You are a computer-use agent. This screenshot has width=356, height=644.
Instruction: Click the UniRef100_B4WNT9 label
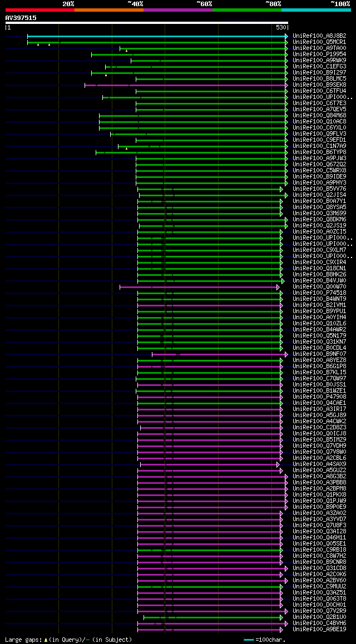coord(319,299)
